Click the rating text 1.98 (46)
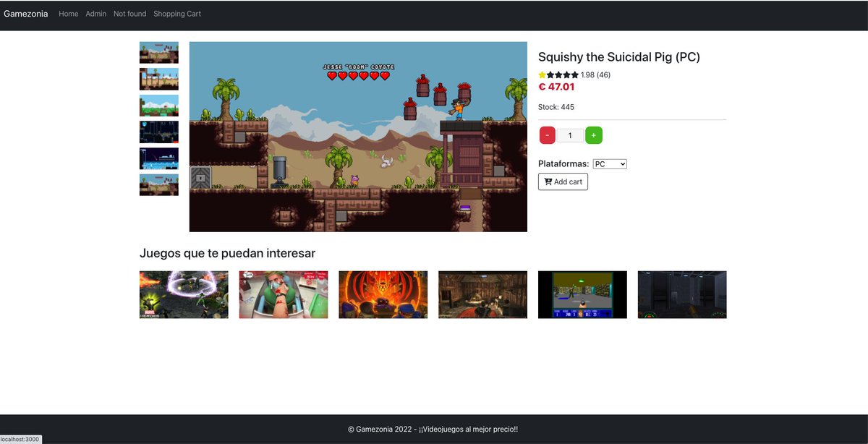868x444 pixels. coord(595,75)
